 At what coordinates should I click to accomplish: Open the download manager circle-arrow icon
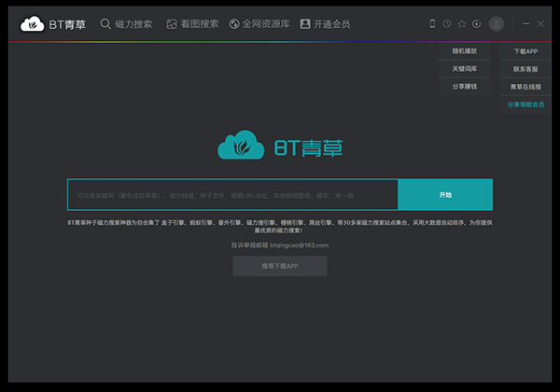476,24
